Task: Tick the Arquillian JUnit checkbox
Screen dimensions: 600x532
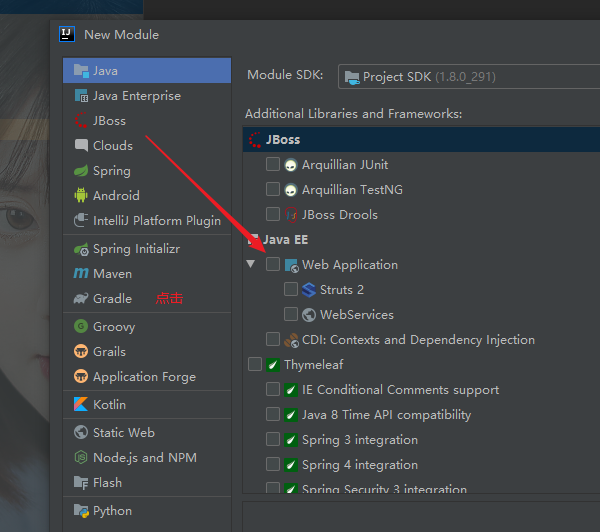Action: (x=273, y=165)
